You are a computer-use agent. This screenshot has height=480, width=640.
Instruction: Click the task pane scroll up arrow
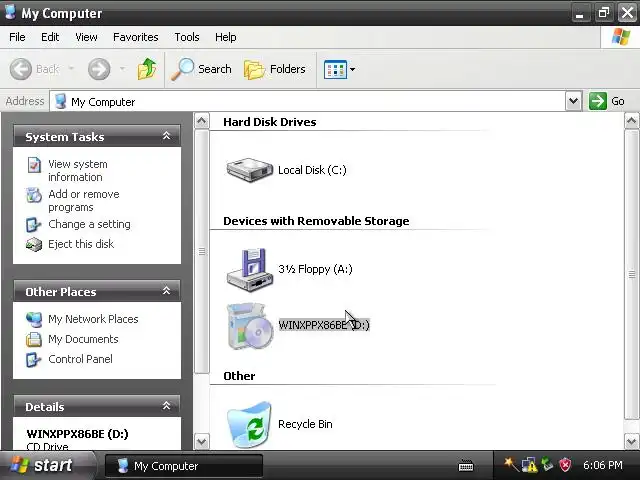(x=201, y=121)
